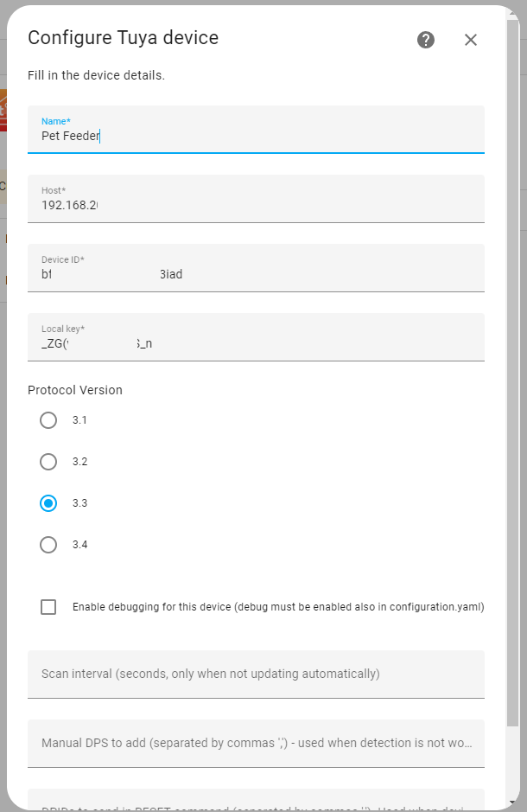
Task: Choose the 3.3 protocol version radio button
Action: [48, 503]
